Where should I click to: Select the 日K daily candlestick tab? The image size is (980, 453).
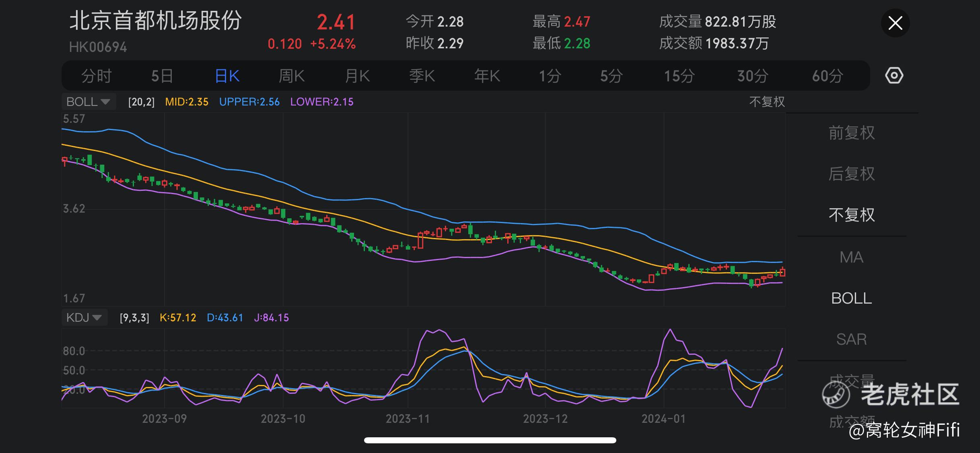click(x=227, y=76)
